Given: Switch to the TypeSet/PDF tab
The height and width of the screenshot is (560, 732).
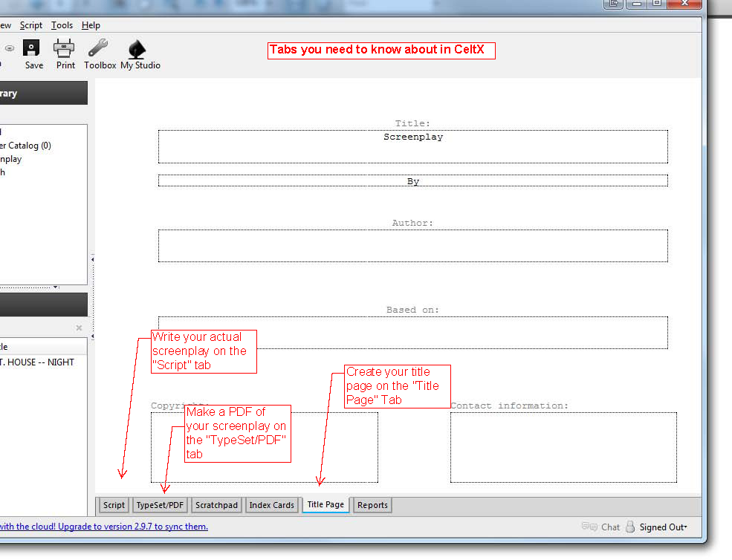Looking at the screenshot, I should tap(160, 505).
